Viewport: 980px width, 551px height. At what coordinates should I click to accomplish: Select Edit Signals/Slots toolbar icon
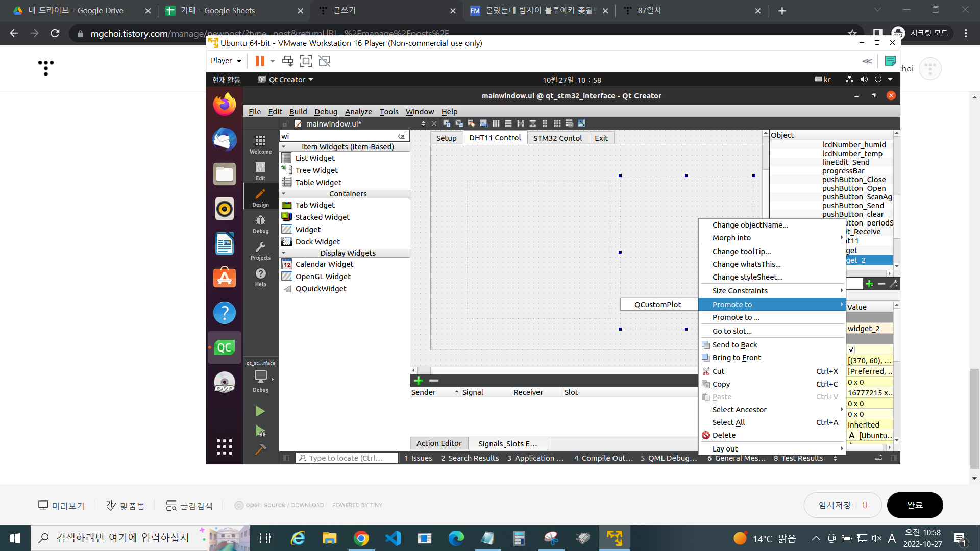pos(459,123)
